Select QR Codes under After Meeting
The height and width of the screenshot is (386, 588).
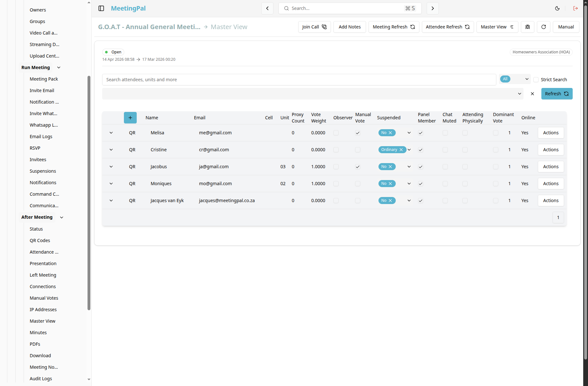pyautogui.click(x=40, y=240)
